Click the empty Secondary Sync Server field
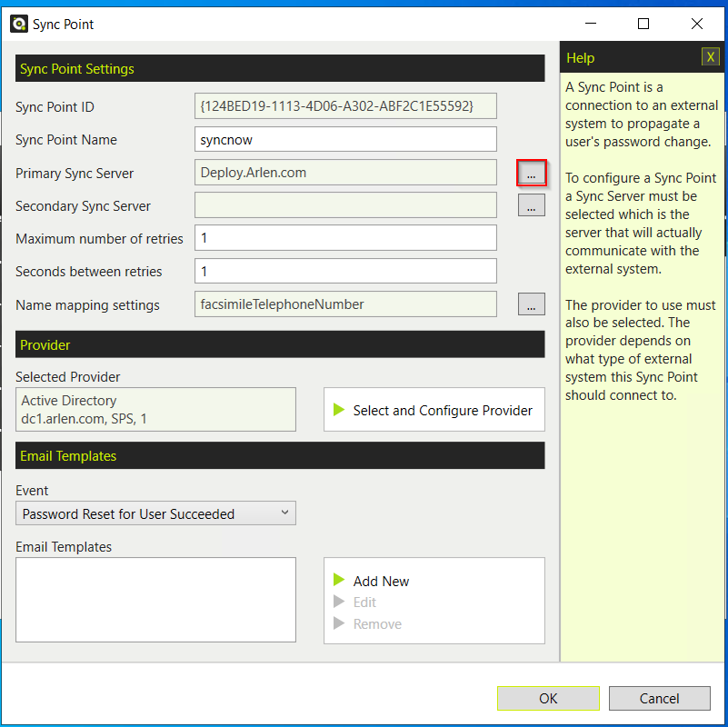The image size is (728, 727). 345,205
